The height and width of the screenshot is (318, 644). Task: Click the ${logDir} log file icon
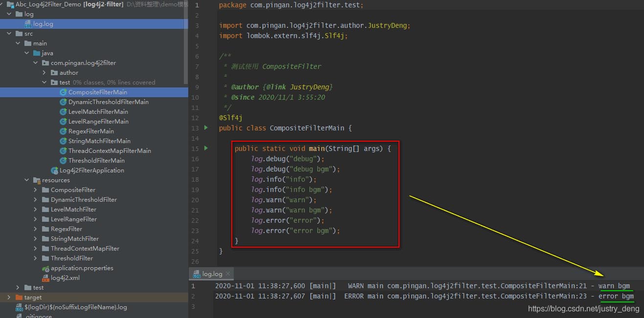19,307
